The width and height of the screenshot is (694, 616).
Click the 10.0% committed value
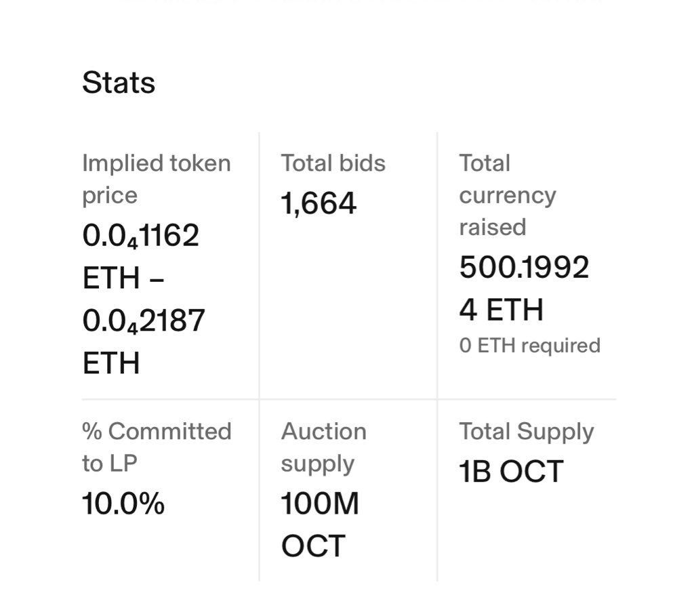[x=123, y=504]
